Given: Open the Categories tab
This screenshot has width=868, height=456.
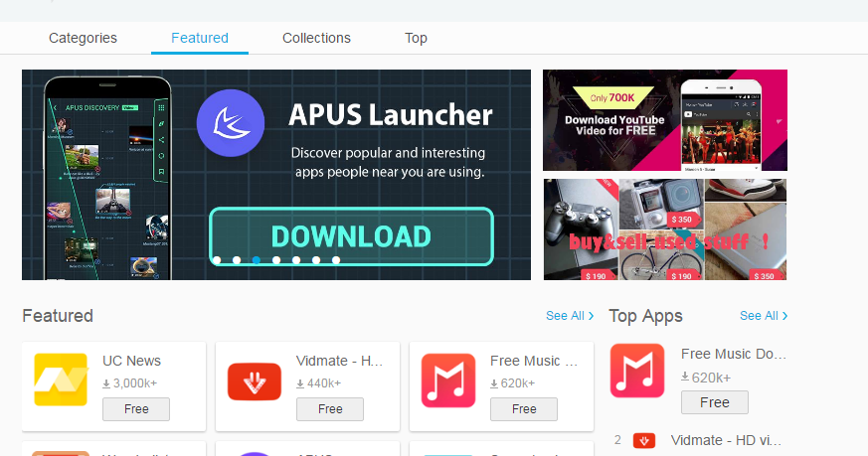Looking at the screenshot, I should [84, 38].
